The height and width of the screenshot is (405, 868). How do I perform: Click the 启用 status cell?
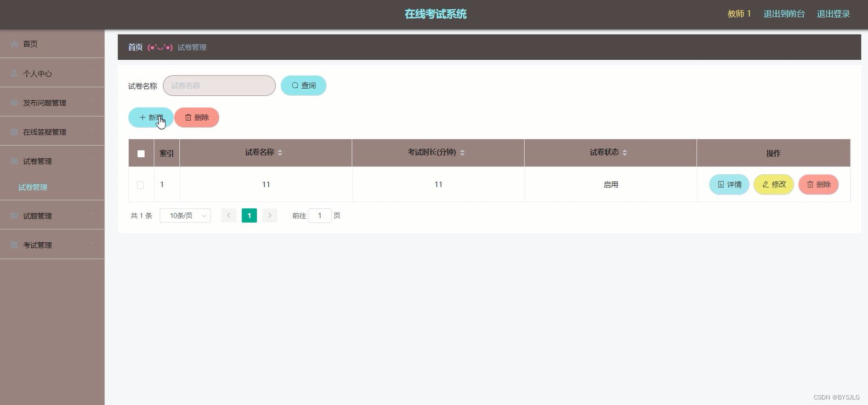click(x=611, y=185)
